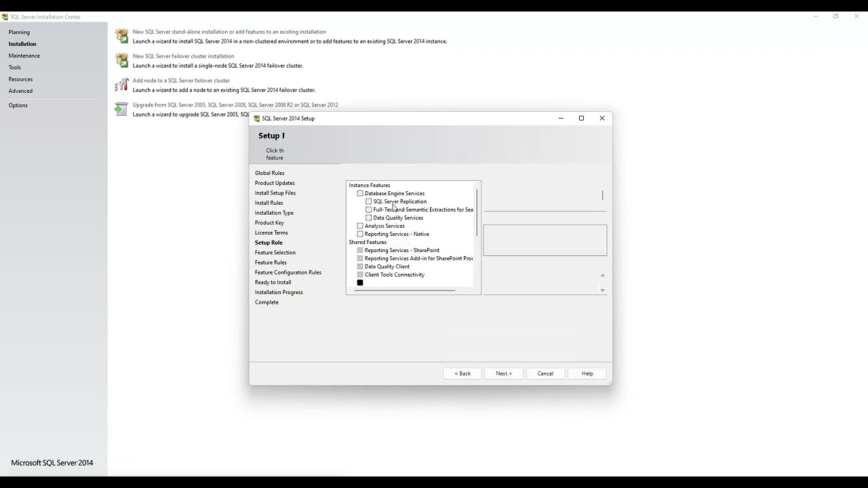Open the Advanced page
The width and height of the screenshot is (868, 488).
[x=20, y=91]
